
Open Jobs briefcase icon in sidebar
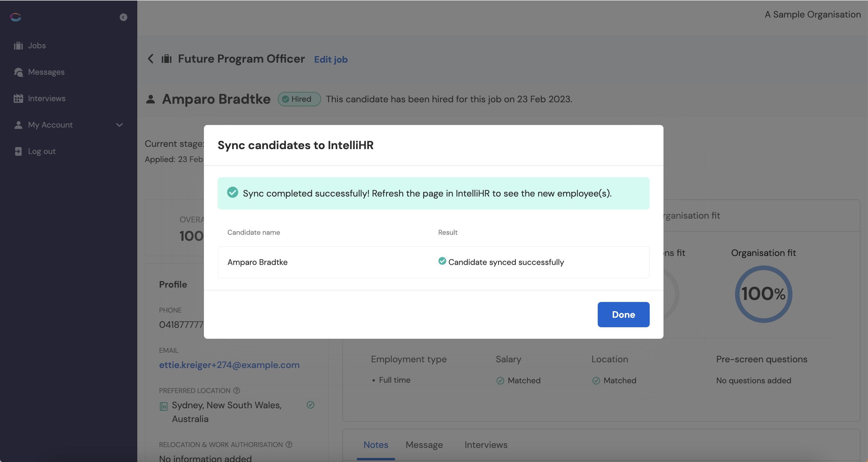(x=18, y=45)
